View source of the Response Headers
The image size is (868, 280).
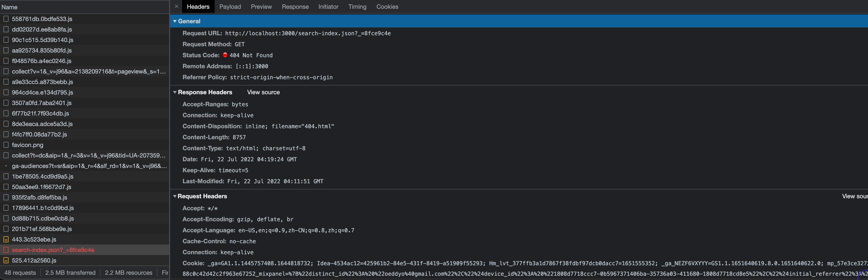(x=263, y=92)
